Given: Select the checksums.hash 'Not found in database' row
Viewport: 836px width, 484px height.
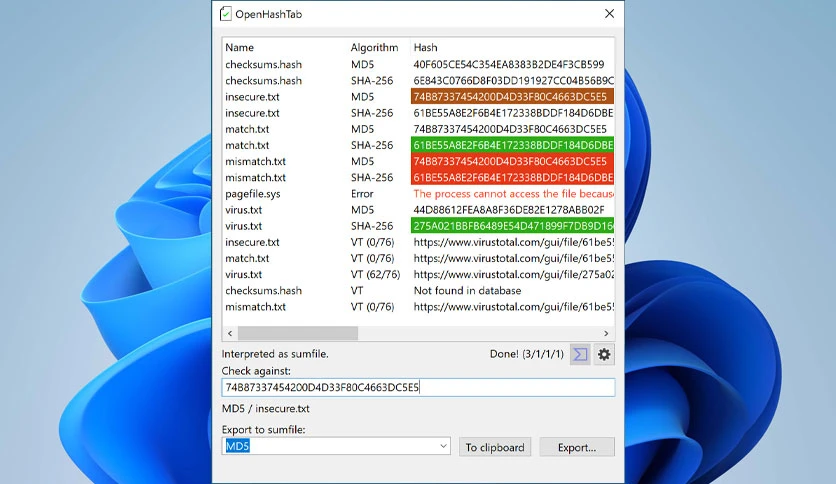Looking at the screenshot, I should click(x=419, y=291).
